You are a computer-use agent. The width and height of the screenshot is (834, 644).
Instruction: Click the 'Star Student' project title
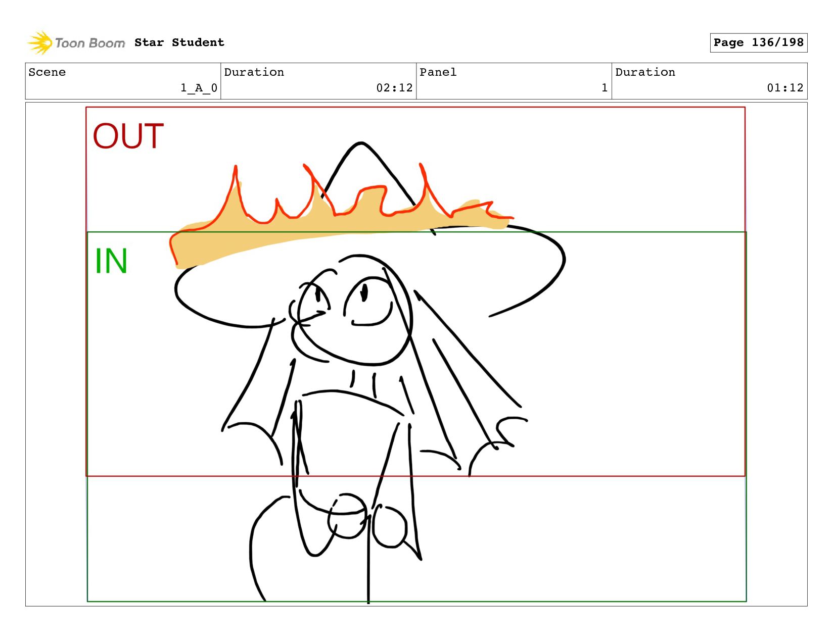(x=179, y=42)
